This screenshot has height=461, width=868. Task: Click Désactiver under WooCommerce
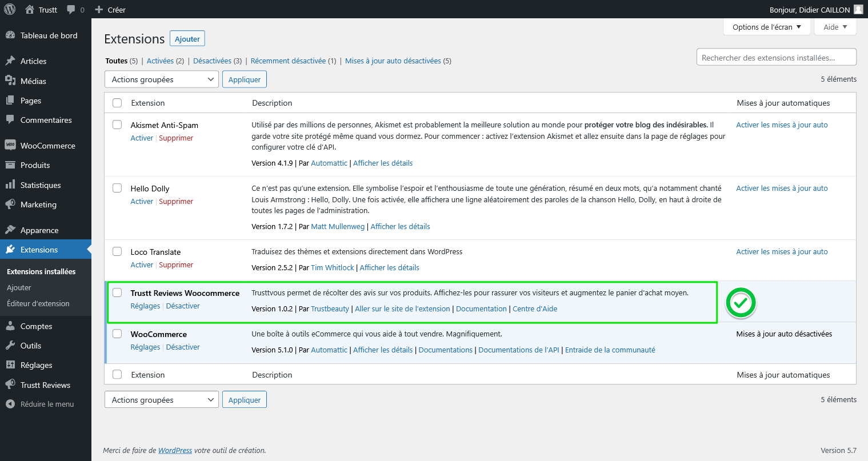(x=183, y=347)
